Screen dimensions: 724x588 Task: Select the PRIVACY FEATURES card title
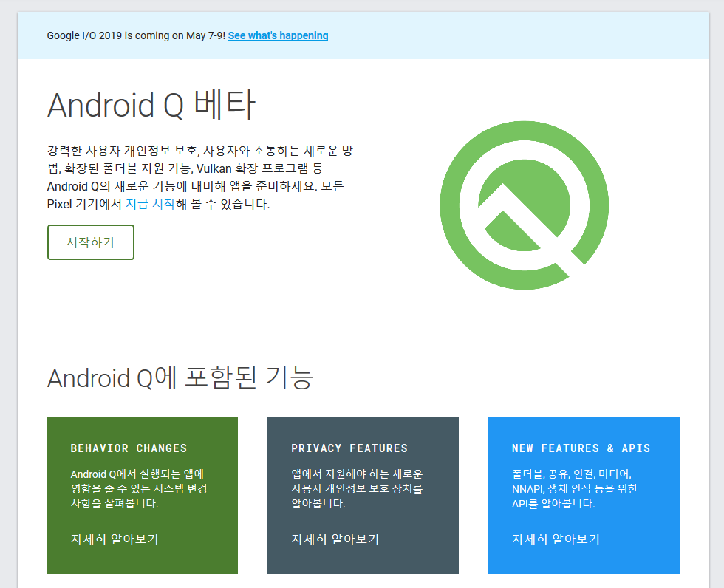point(349,448)
